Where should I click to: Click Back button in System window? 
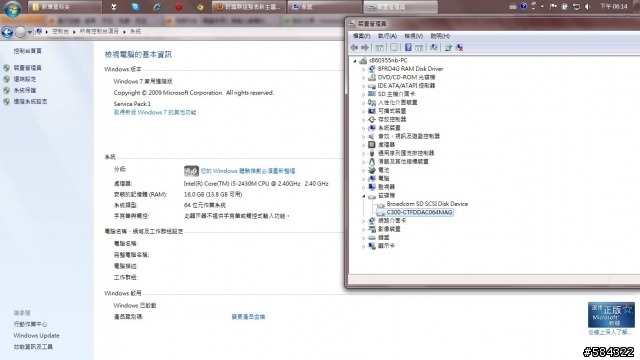[x=7, y=32]
